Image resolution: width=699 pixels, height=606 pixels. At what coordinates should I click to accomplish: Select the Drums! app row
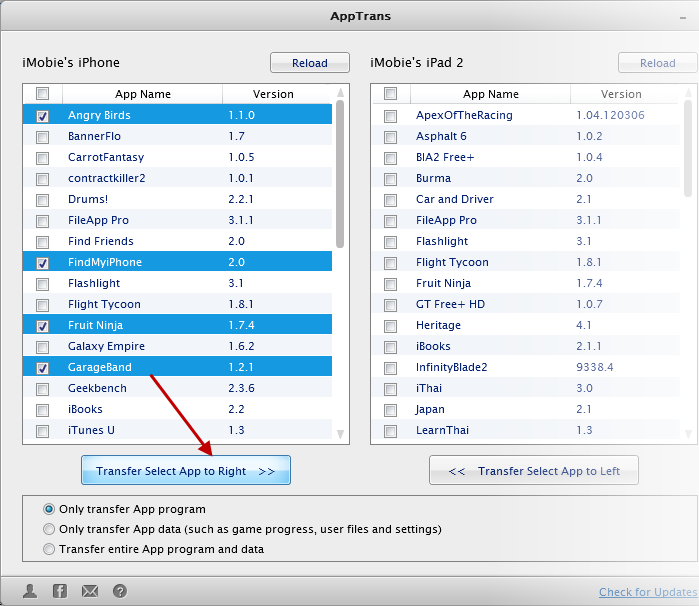point(177,199)
